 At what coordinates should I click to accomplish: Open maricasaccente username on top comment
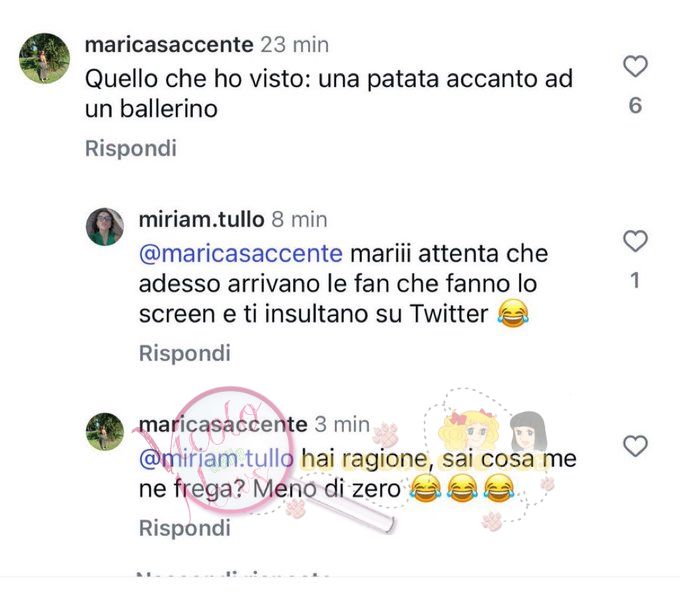point(169,45)
